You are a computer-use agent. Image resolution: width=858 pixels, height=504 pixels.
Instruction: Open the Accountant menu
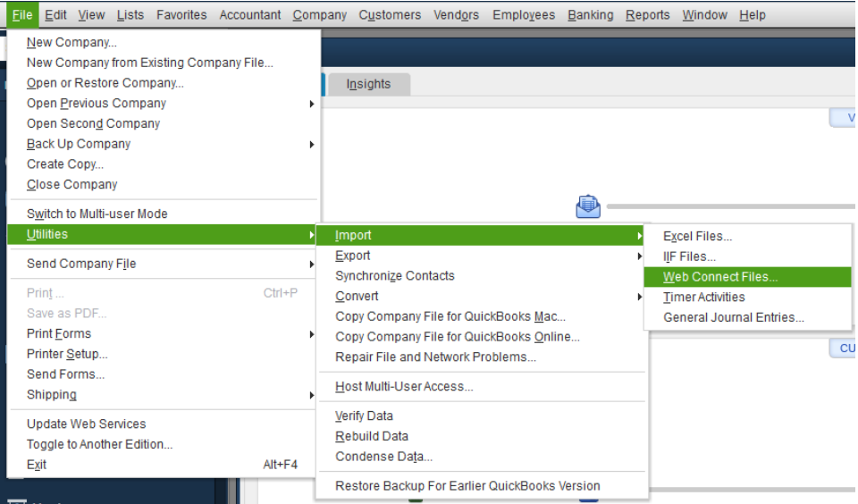click(250, 15)
